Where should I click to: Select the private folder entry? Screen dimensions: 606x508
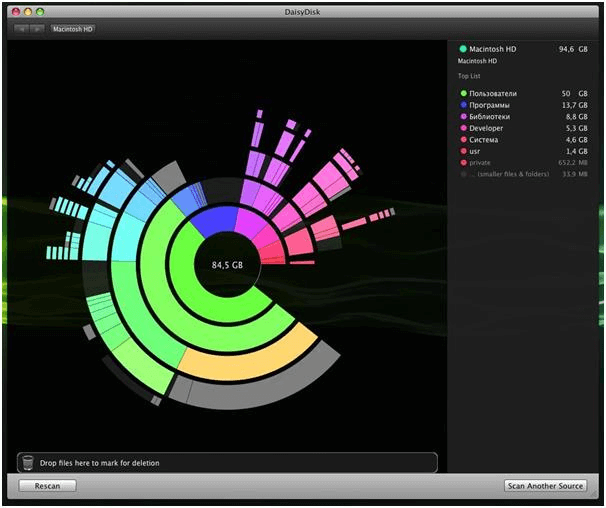coord(524,163)
